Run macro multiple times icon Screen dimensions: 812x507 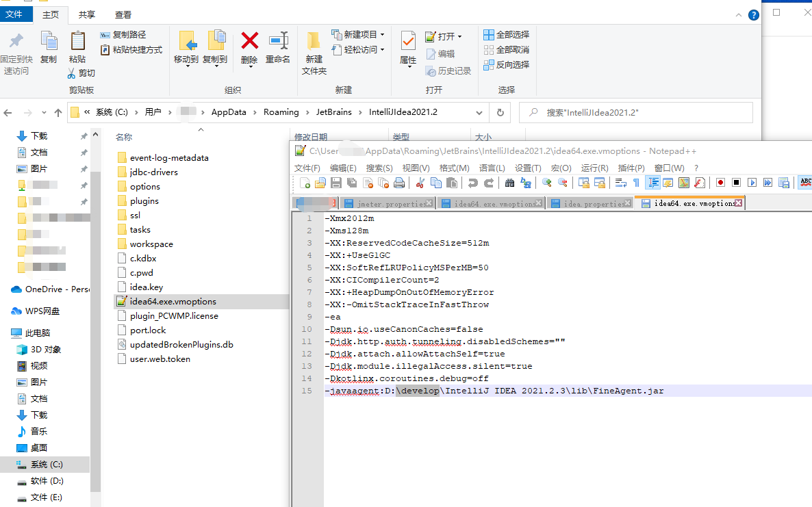(767, 183)
